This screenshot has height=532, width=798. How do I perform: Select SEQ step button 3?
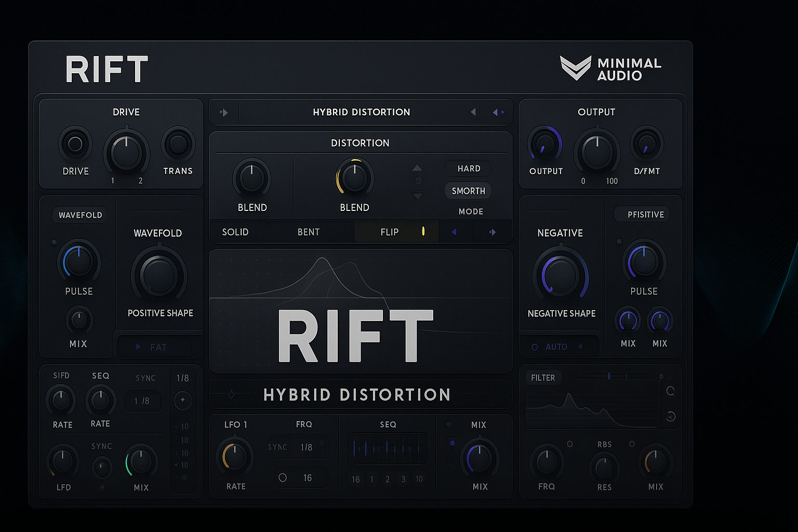pos(403,479)
